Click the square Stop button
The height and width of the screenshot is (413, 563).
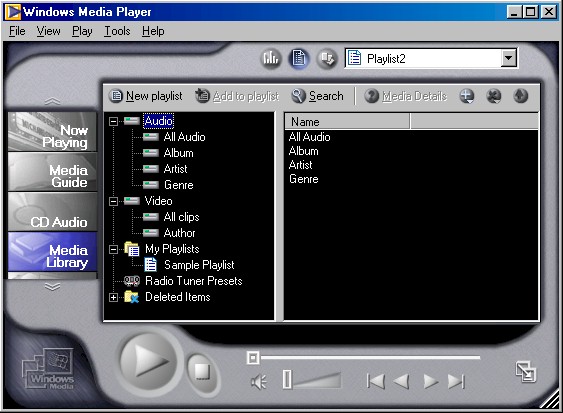point(202,372)
